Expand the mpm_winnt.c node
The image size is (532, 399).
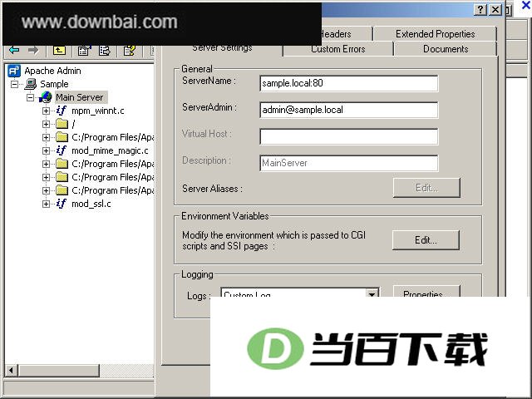[46, 111]
